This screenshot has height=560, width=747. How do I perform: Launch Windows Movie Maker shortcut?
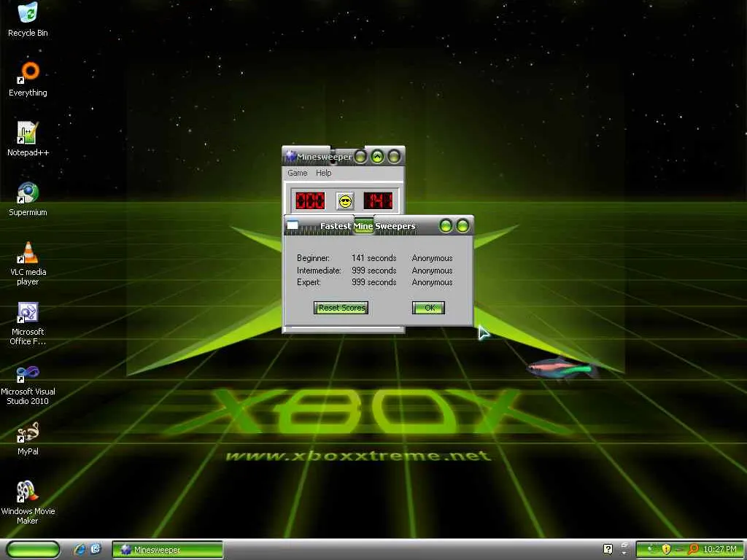[x=28, y=503]
